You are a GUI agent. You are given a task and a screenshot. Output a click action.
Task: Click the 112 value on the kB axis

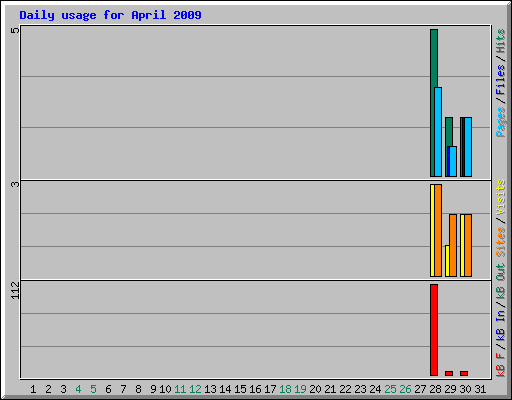click(x=15, y=290)
